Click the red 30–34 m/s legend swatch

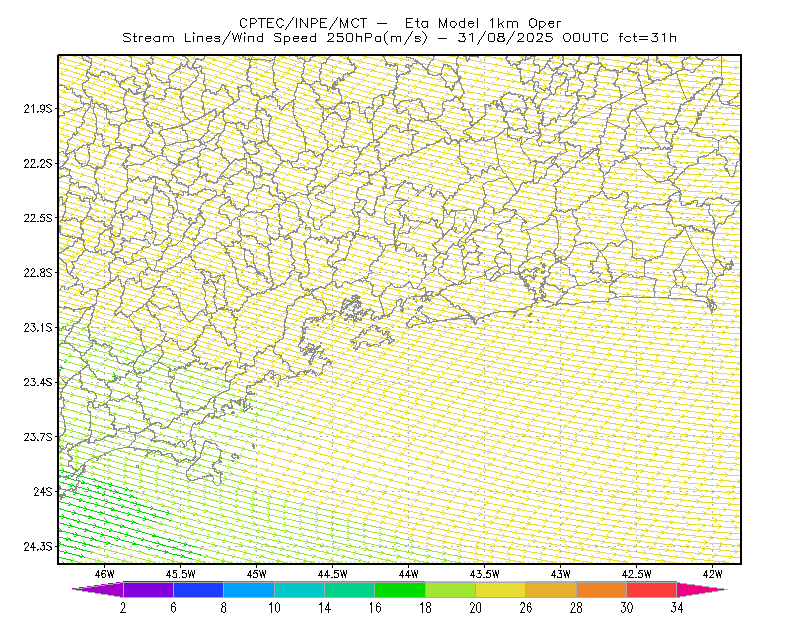coord(652,589)
